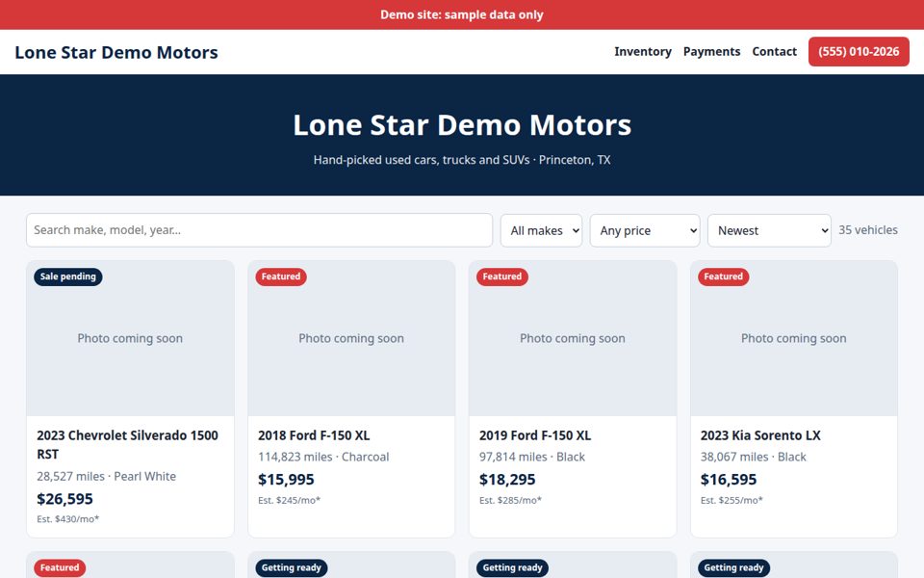
Task: Click the $15,995 price
Action: pyautogui.click(x=286, y=480)
